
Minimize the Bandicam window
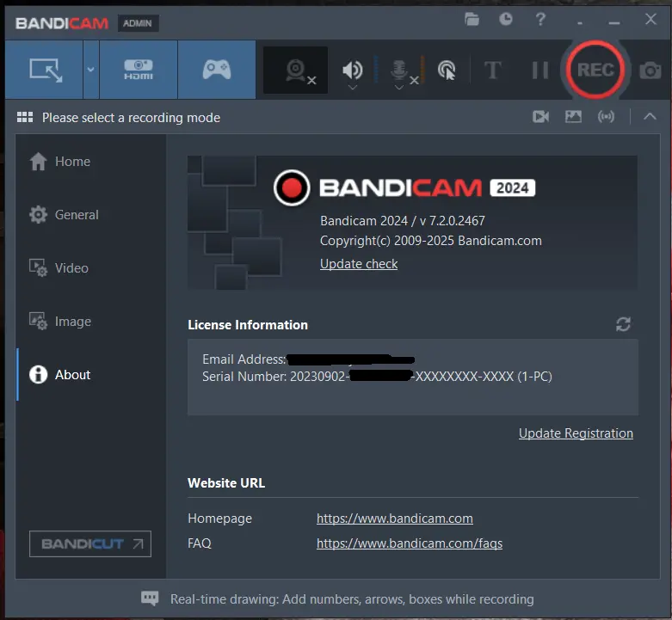pos(614,21)
